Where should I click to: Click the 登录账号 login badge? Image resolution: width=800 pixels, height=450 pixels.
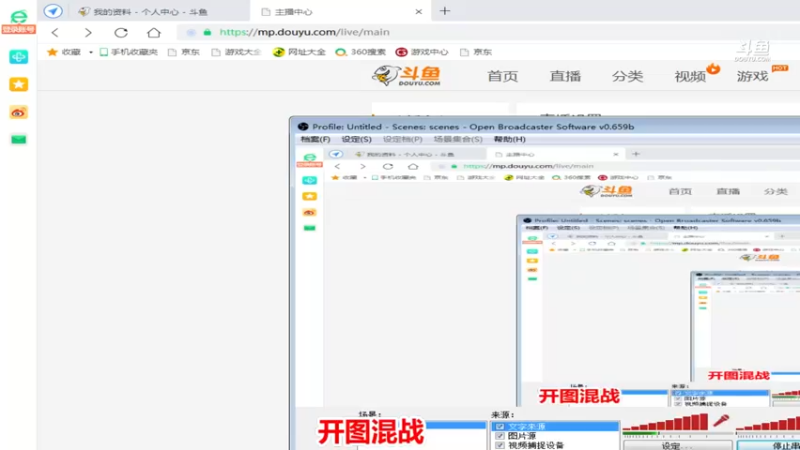[18, 30]
